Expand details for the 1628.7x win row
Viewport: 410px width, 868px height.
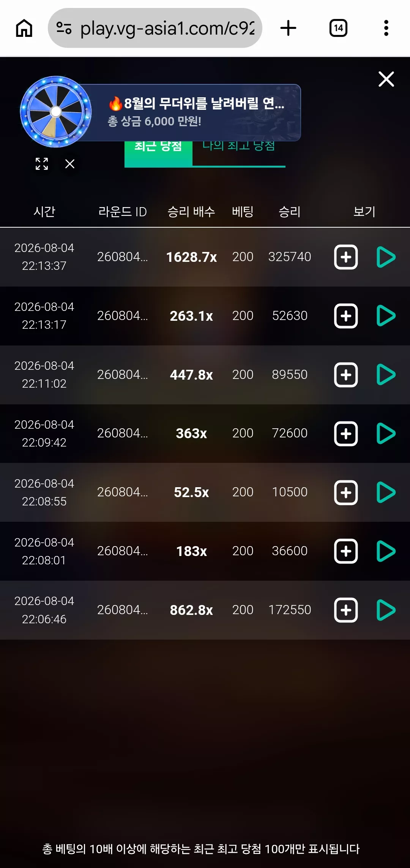click(x=346, y=257)
